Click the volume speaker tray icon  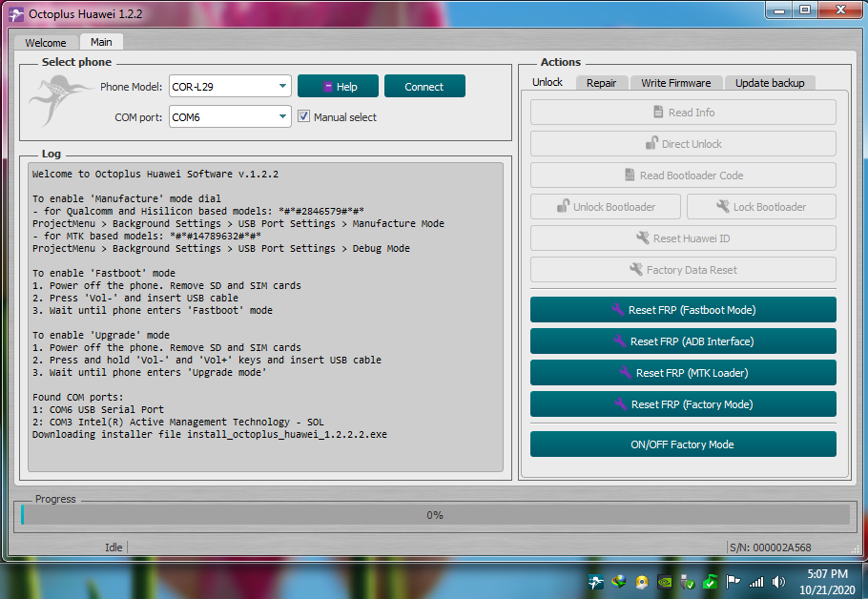pyautogui.click(x=779, y=582)
